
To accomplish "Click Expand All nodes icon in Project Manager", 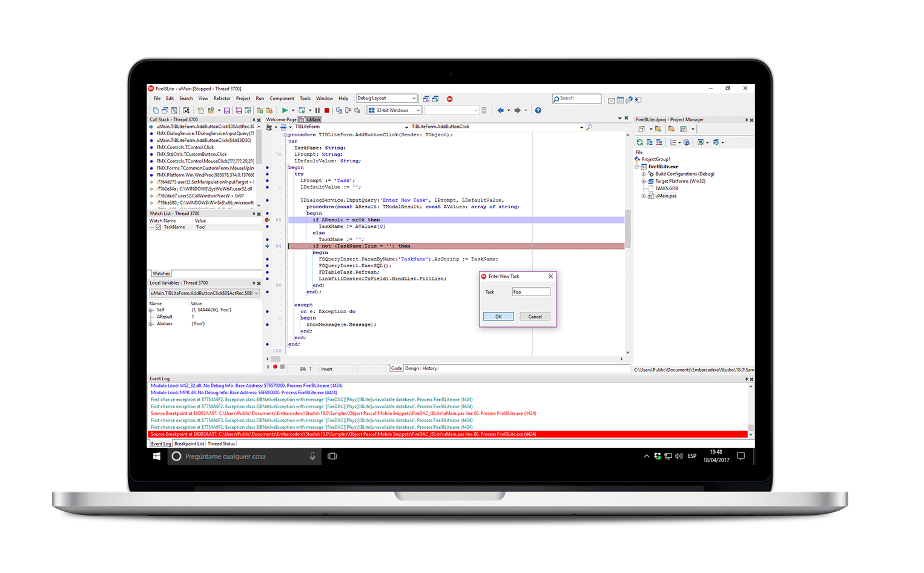I will (650, 142).
